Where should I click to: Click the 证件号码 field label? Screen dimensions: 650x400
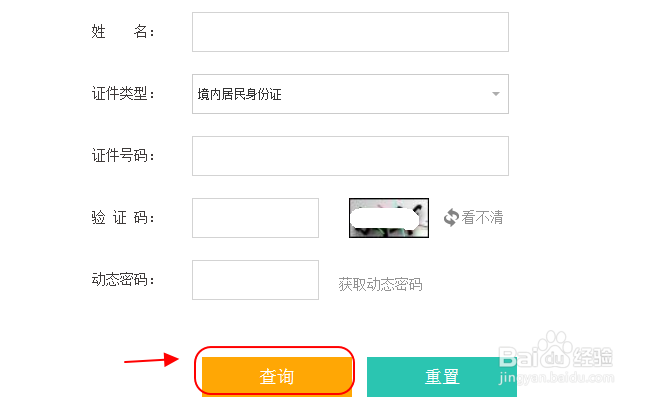pos(123,155)
